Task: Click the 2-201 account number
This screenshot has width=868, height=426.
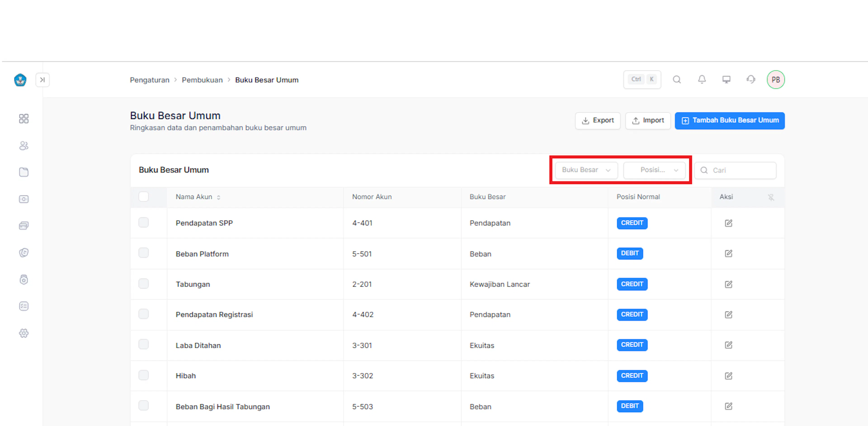Action: (362, 284)
